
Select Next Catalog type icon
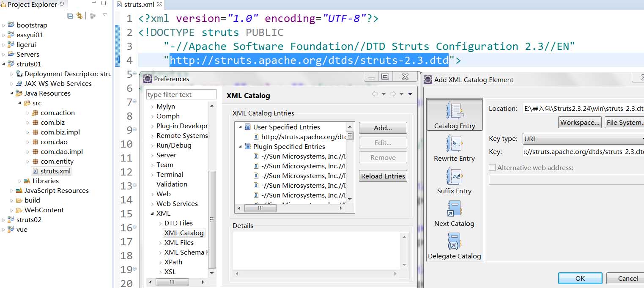click(455, 208)
